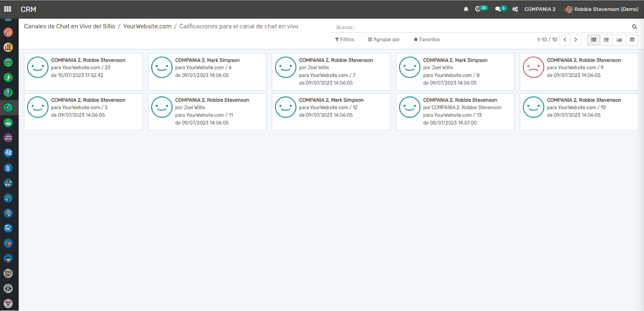Viewport: 644px width, 311px height.
Task: Open the apps grid menu
Action: (x=8, y=9)
